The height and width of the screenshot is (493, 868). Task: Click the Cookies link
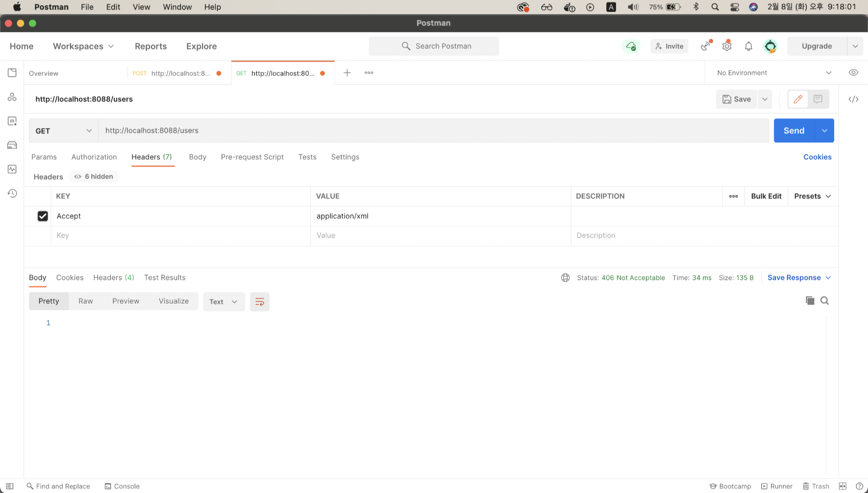[x=817, y=157]
